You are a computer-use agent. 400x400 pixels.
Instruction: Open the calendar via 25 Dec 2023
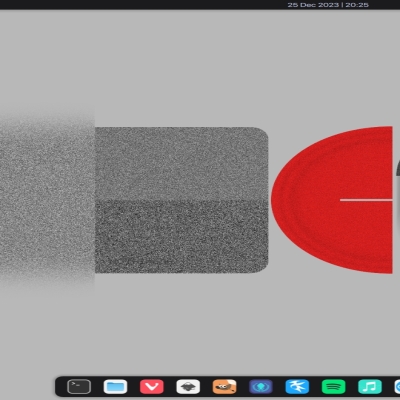pyautogui.click(x=313, y=5)
